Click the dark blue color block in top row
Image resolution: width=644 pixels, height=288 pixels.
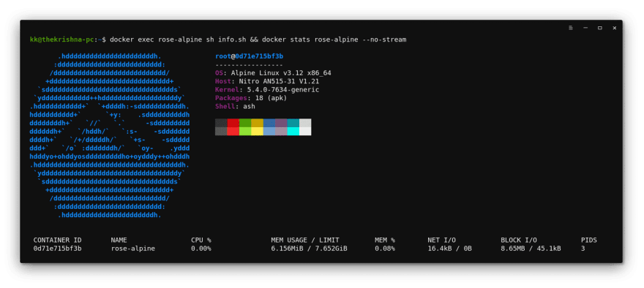[x=269, y=123]
